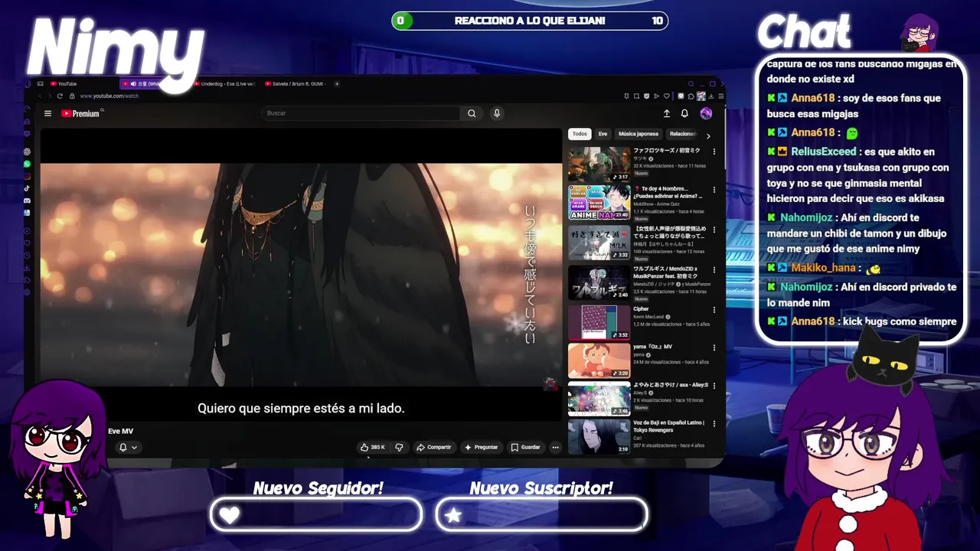The image size is (980, 551).
Task: Go back with the browser back arrow
Action: pos(40,96)
